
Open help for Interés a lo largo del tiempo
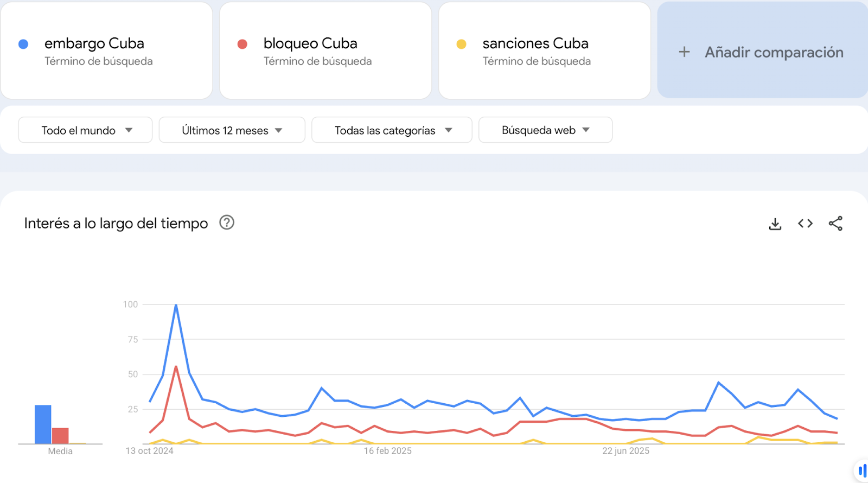(227, 223)
